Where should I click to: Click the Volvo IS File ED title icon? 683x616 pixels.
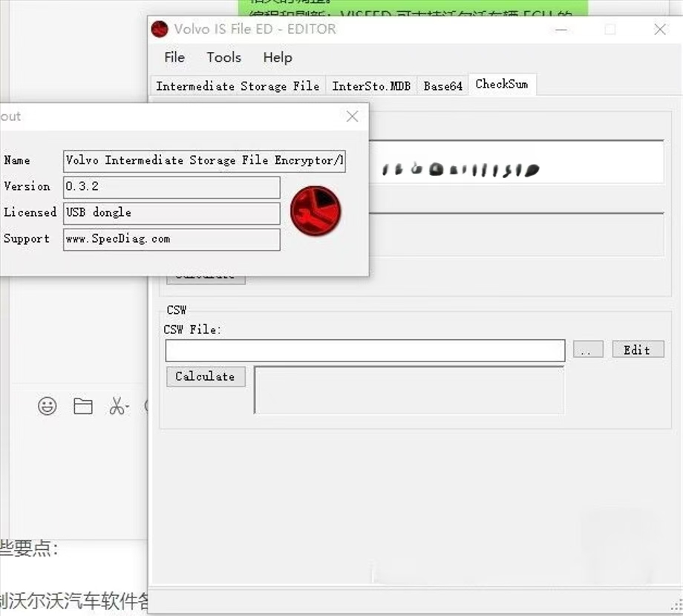coord(160,29)
